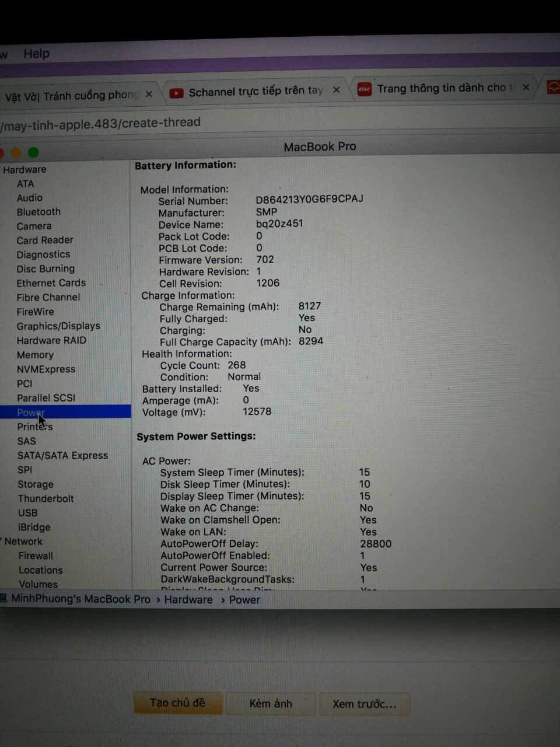Screen dimensions: 560x747
Task: Select Diagnostics in the sidebar
Action: click(43, 254)
